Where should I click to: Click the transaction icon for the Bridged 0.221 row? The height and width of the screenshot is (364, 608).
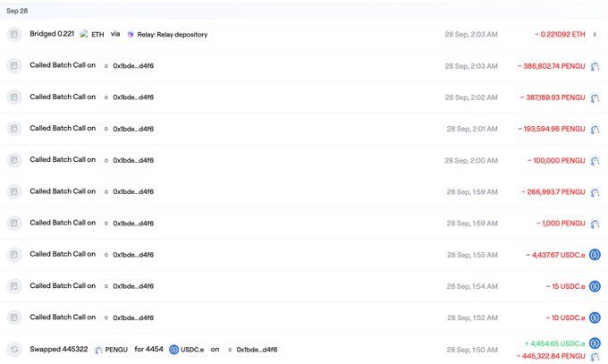coord(14,34)
